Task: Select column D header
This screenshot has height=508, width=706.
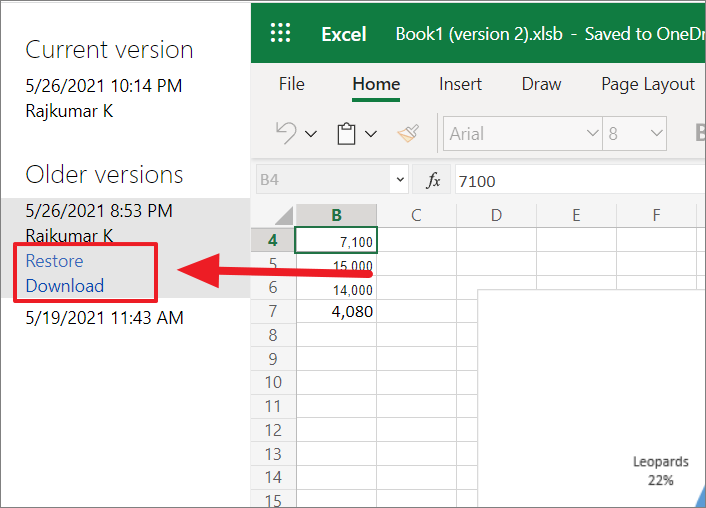Action: [496, 215]
